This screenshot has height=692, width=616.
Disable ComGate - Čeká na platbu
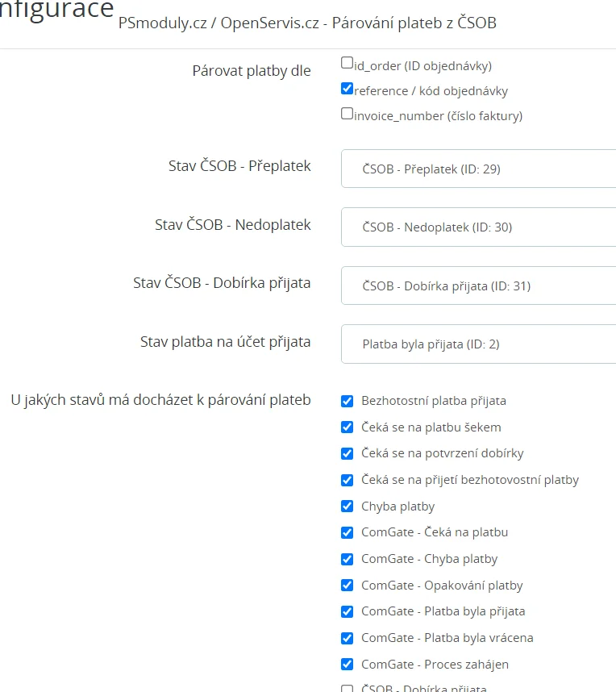[x=348, y=532]
